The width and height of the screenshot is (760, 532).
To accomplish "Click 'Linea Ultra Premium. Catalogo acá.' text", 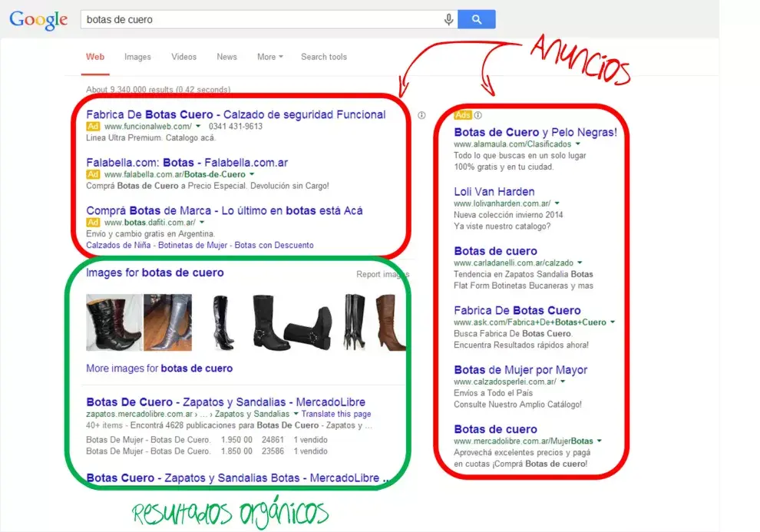I will coord(151,137).
